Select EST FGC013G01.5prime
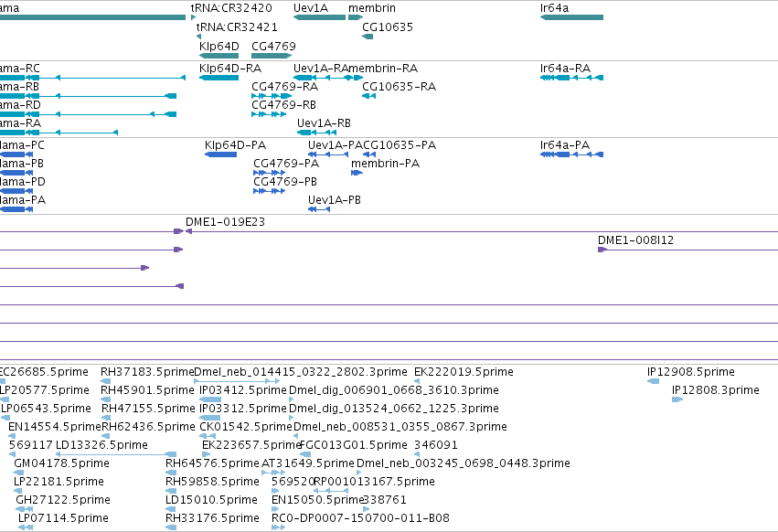Image resolution: width=778 pixels, height=532 pixels. (x=305, y=454)
